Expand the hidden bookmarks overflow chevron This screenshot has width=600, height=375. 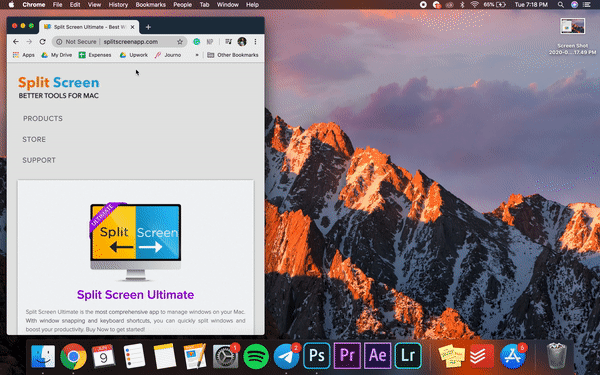[x=197, y=55]
